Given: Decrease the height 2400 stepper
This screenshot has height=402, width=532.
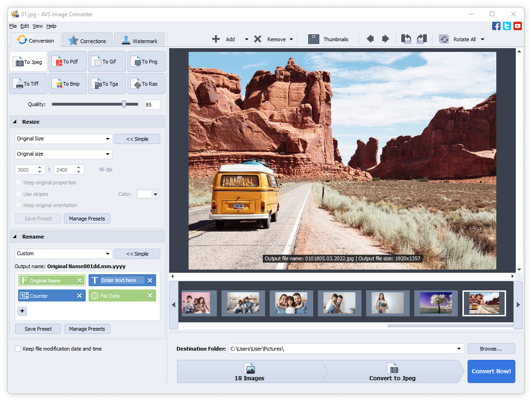Looking at the screenshot, I should tap(79, 172).
